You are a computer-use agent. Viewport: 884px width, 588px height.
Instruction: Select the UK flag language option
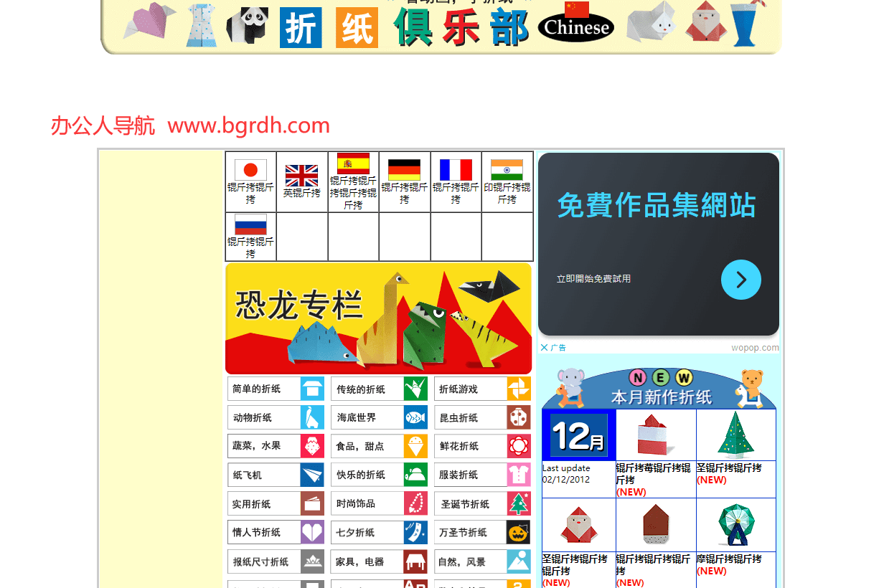tap(301, 176)
